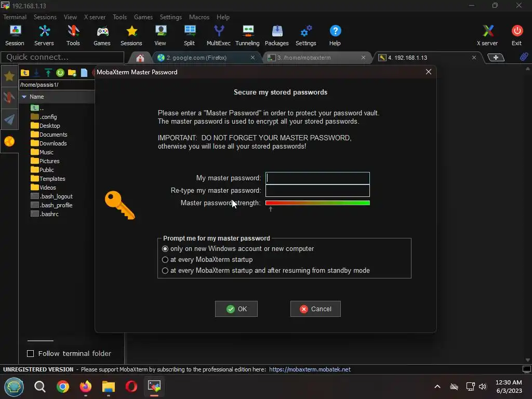Click the taskbar search magnifier

pyautogui.click(x=39, y=387)
